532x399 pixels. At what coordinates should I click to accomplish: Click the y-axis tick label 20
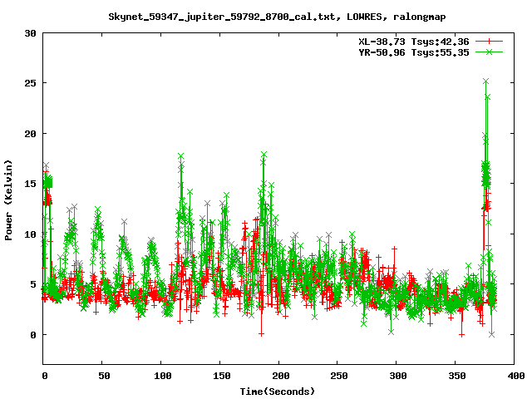[30, 134]
